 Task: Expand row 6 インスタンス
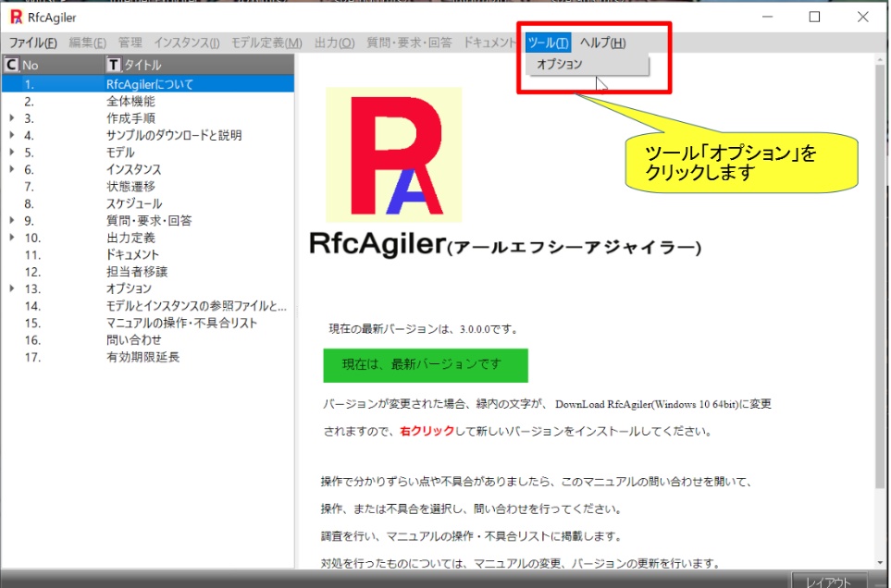[12, 169]
